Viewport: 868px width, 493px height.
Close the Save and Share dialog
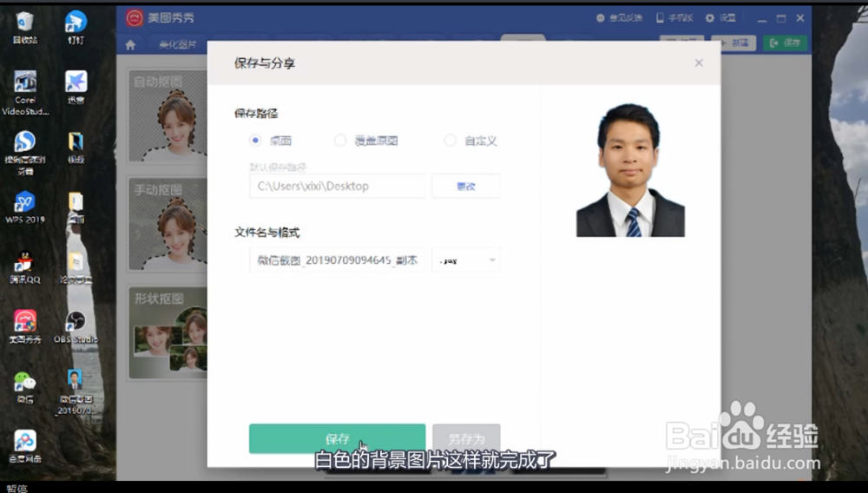[x=699, y=63]
